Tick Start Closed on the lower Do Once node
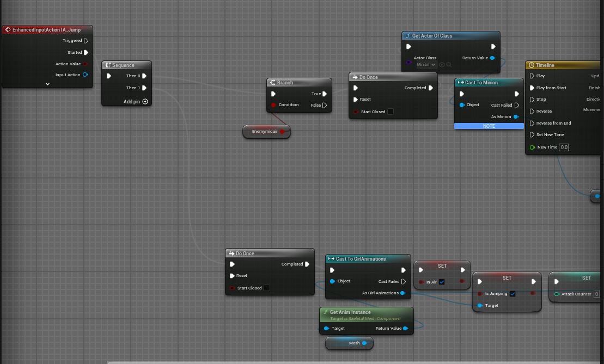Image resolution: width=604 pixels, height=364 pixels. point(266,288)
